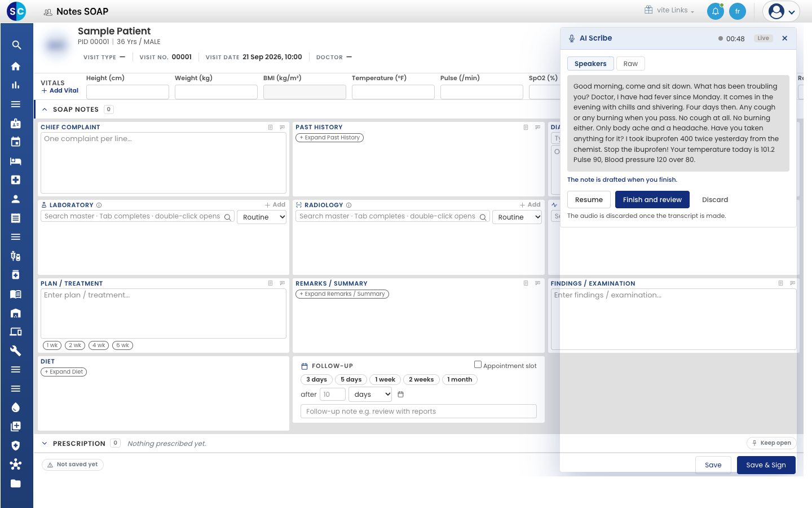
Task: Open the wrench tools sidebar icon
Action: point(16,351)
